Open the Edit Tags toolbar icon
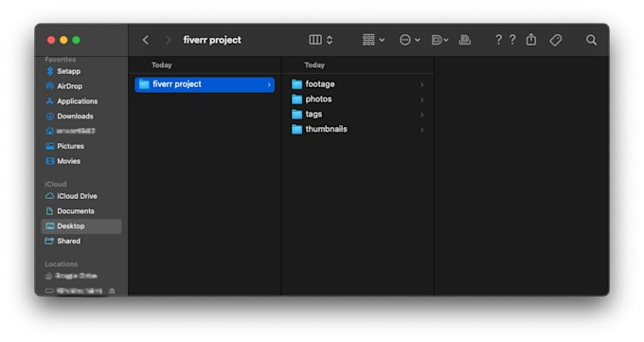Image resolution: width=644 pixels, height=342 pixels. 555,40
